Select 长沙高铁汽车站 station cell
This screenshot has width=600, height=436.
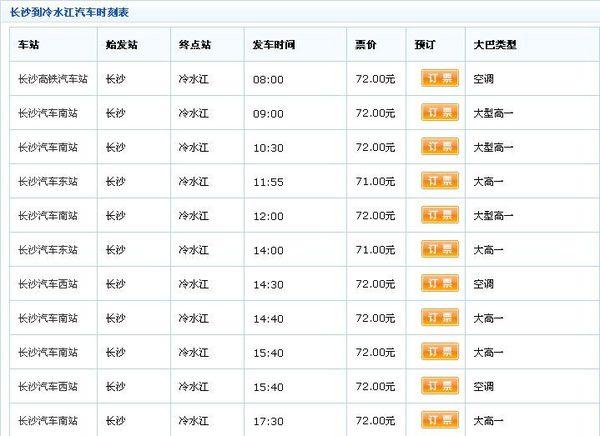53,79
